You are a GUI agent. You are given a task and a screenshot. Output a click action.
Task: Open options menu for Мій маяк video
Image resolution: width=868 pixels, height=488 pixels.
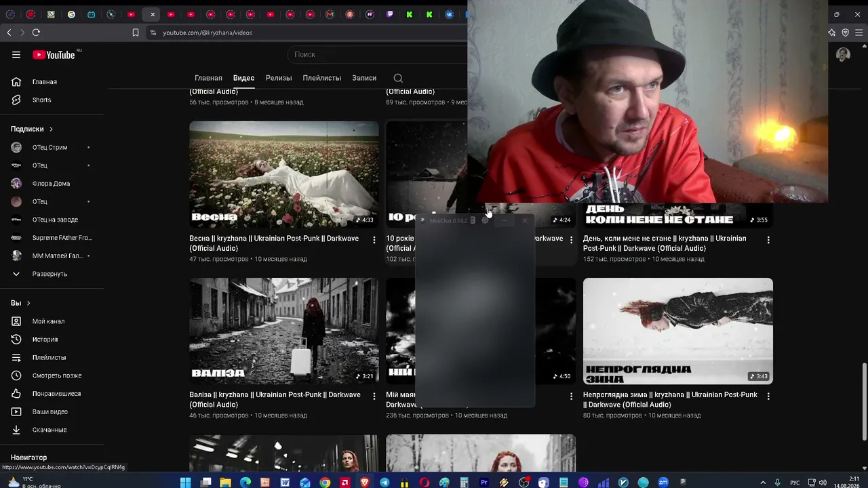click(571, 396)
